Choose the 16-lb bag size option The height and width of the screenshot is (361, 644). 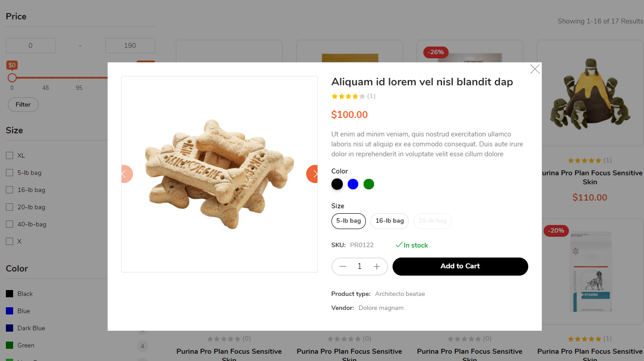pyautogui.click(x=389, y=221)
